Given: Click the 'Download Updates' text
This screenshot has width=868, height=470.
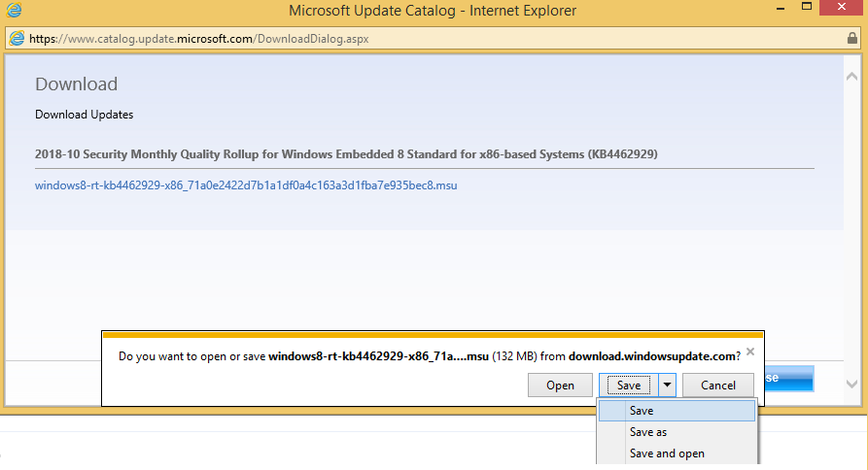Looking at the screenshot, I should (x=85, y=115).
